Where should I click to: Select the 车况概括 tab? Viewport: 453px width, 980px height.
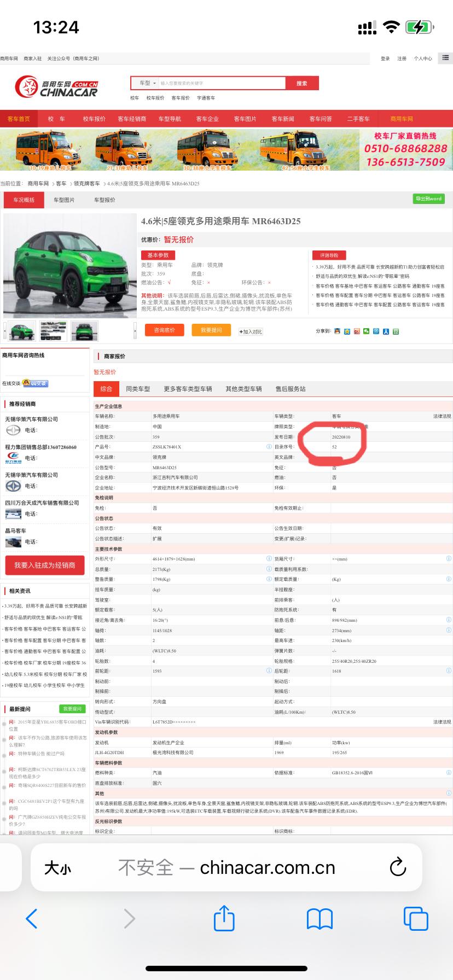point(24,200)
